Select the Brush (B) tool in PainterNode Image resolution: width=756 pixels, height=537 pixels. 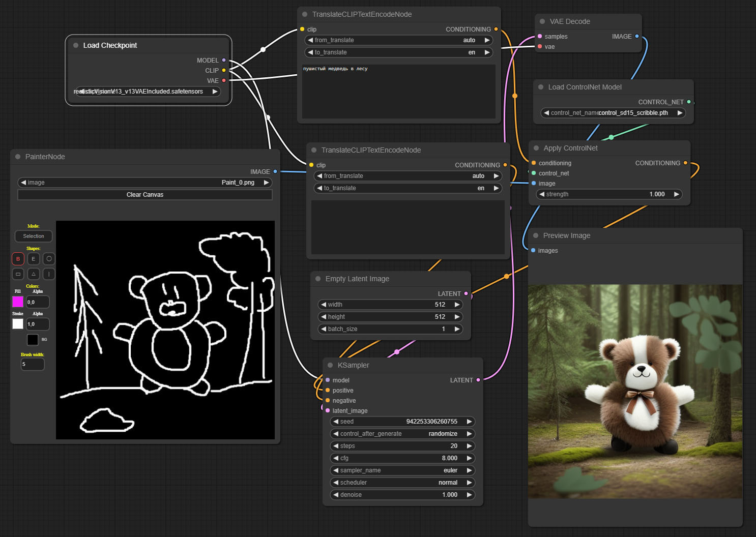[18, 259]
